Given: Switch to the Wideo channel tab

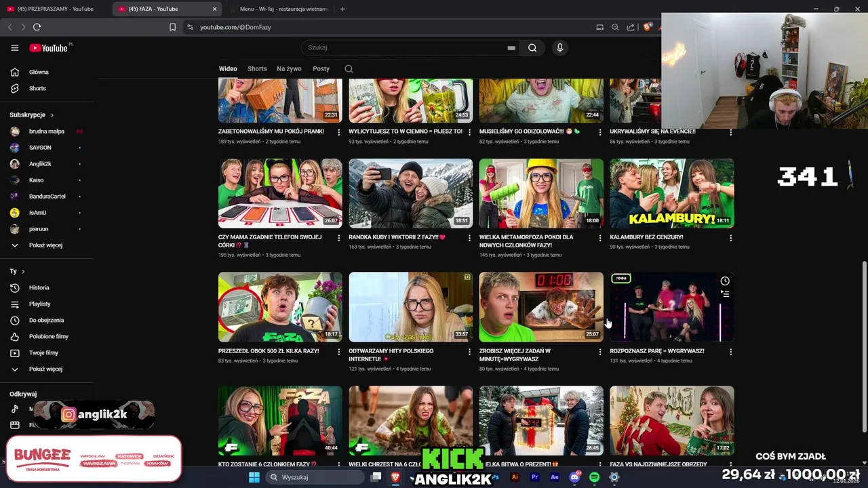Looking at the screenshot, I should pyautogui.click(x=228, y=68).
